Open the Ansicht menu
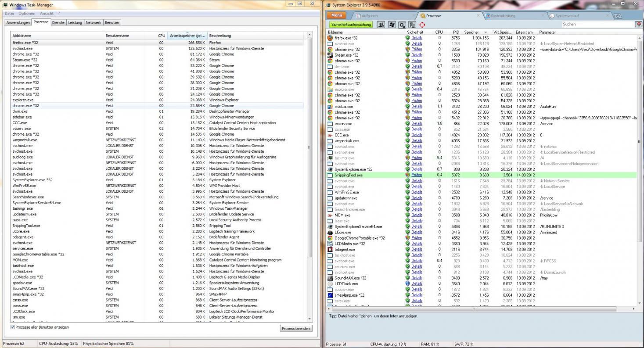The width and height of the screenshot is (644, 348). pos(47,14)
